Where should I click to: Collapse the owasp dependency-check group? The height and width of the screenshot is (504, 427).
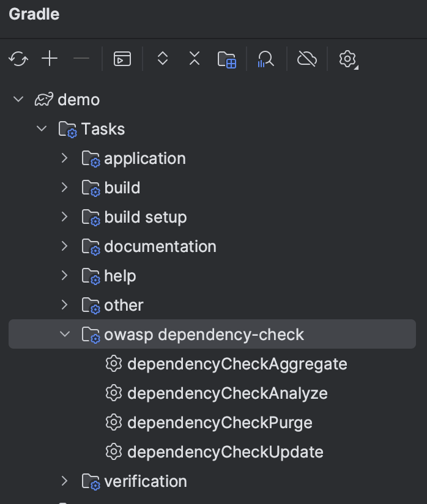pyautogui.click(x=65, y=334)
